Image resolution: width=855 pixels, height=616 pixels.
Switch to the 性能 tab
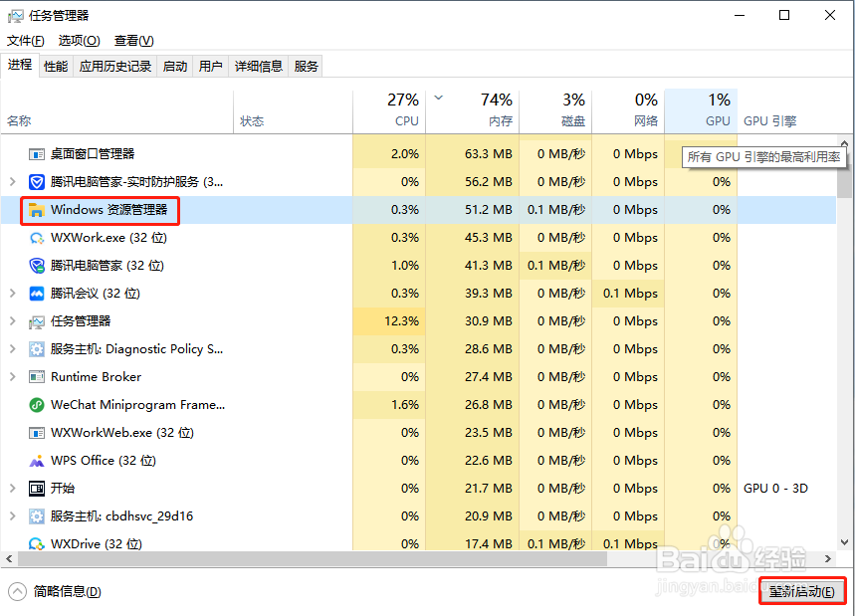coord(55,66)
